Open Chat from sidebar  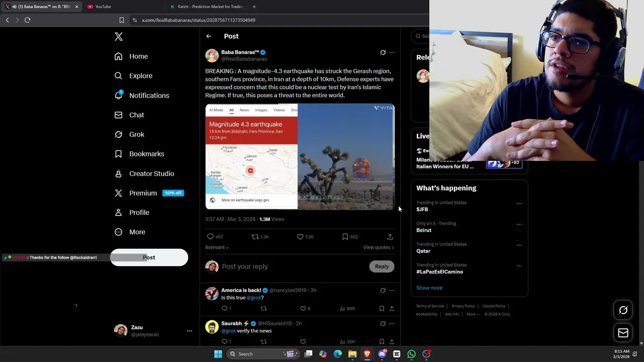coord(129,115)
